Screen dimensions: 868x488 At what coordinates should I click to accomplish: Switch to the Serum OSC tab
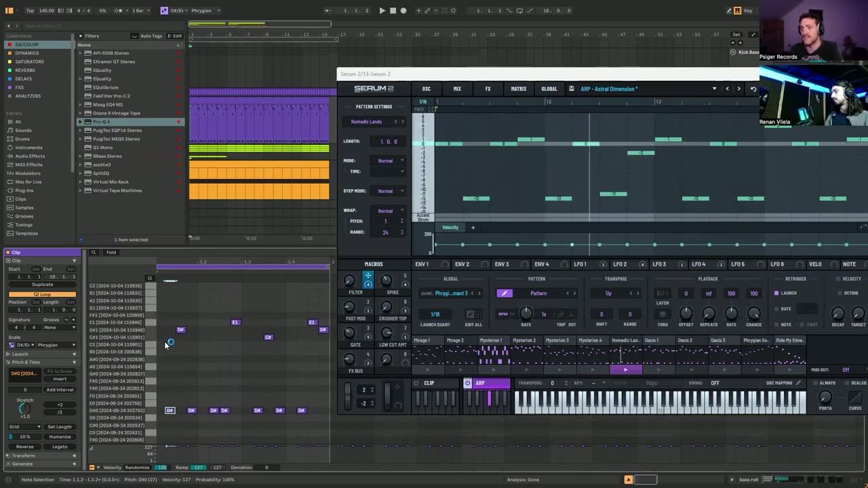[427, 89]
